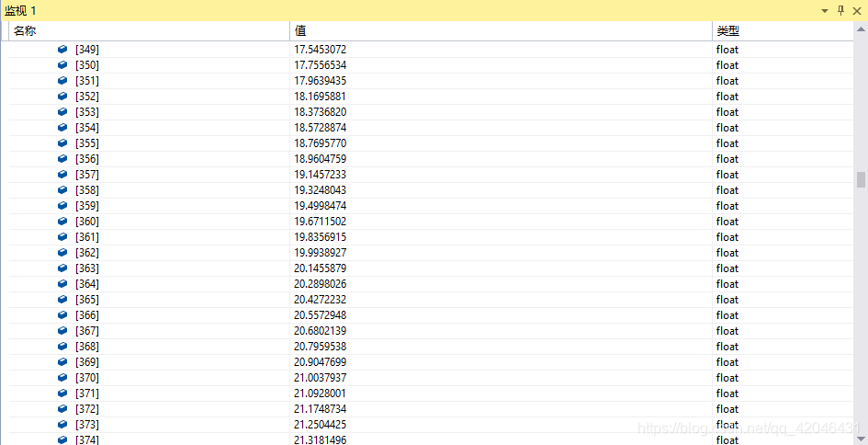868x445 pixels.
Task: Click the blue cube icon of [365]
Action: click(x=62, y=299)
